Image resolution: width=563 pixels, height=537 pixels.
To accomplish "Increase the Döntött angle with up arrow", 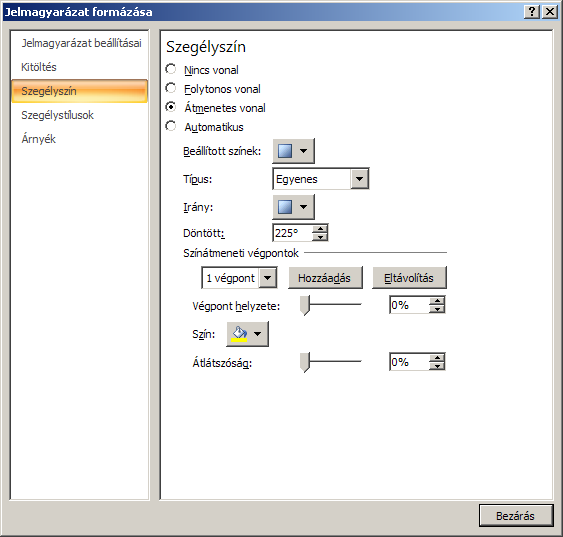I will point(320,229).
